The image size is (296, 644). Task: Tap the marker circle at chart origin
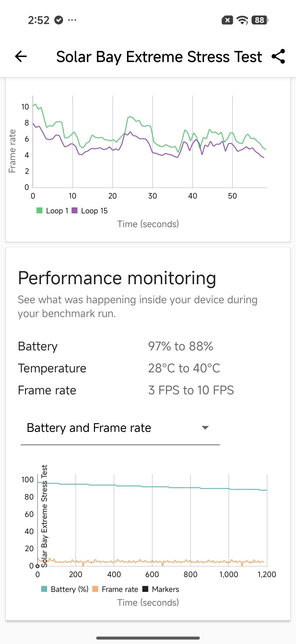[37, 566]
